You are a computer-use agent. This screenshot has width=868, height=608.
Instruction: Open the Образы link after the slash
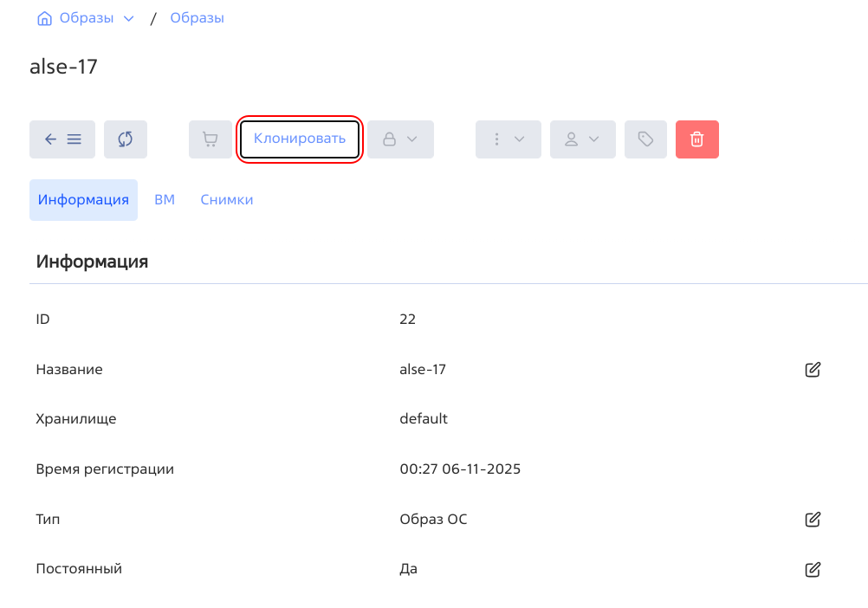pyautogui.click(x=197, y=18)
